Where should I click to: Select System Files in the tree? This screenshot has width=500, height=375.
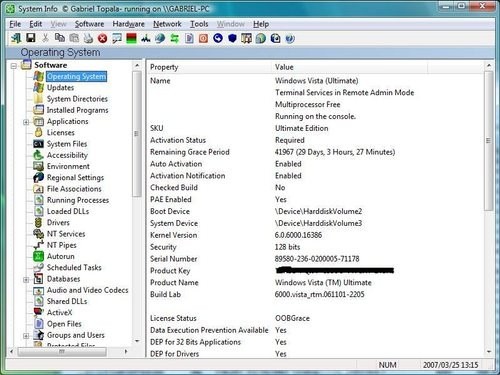tap(67, 144)
